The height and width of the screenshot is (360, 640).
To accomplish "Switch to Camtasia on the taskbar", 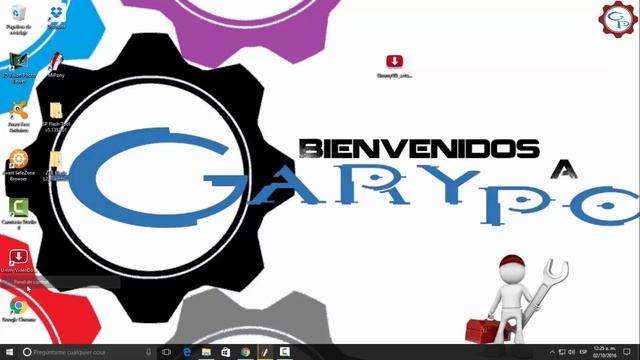I will [x=284, y=352].
